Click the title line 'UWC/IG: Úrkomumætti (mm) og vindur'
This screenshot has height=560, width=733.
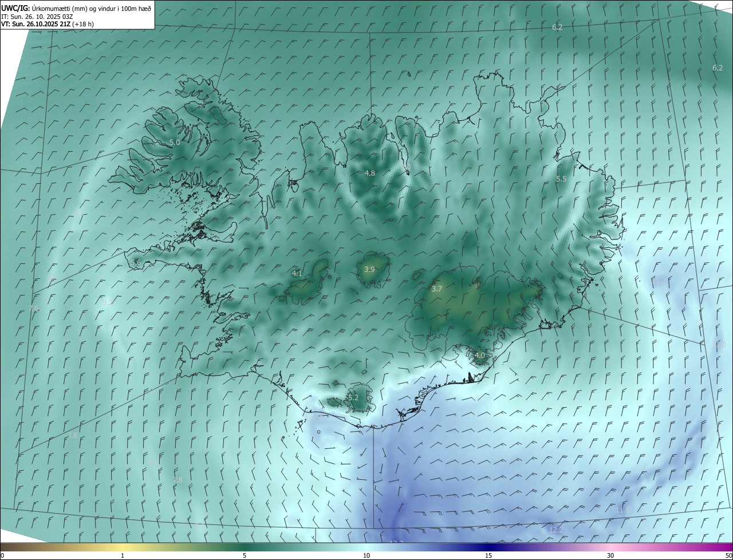coord(76,8)
